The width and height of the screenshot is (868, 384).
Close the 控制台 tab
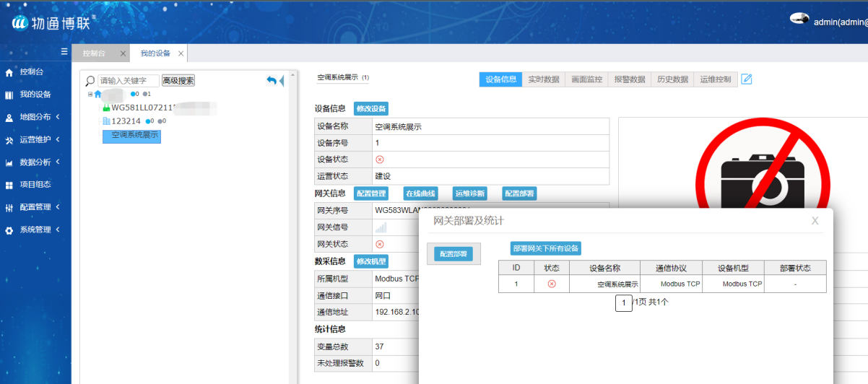[x=123, y=54]
